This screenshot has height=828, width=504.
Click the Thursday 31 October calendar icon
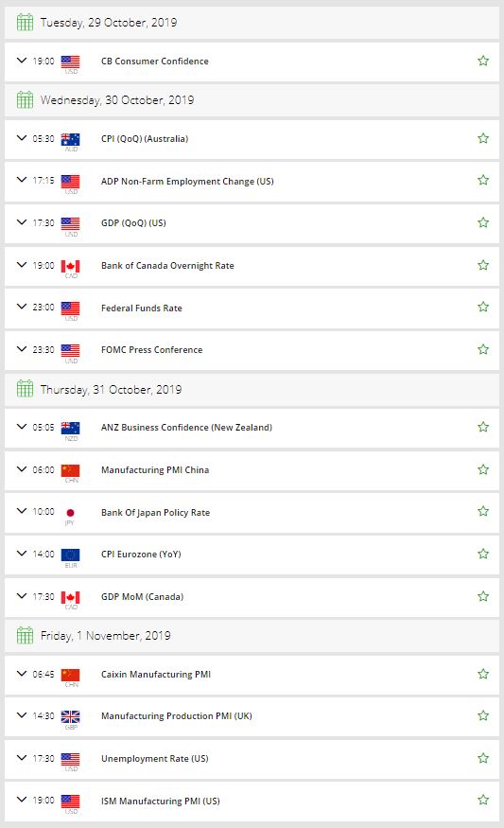25,389
